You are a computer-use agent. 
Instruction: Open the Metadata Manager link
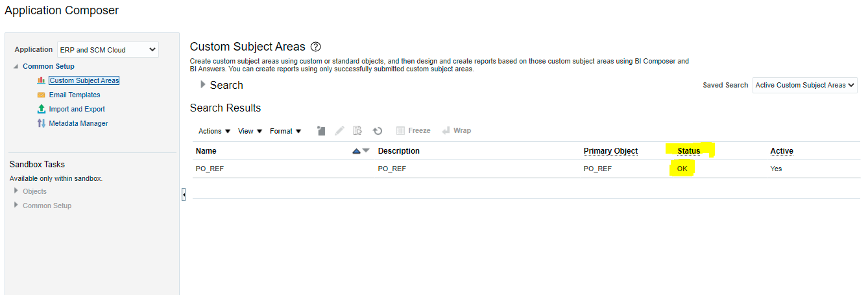pyautogui.click(x=78, y=123)
